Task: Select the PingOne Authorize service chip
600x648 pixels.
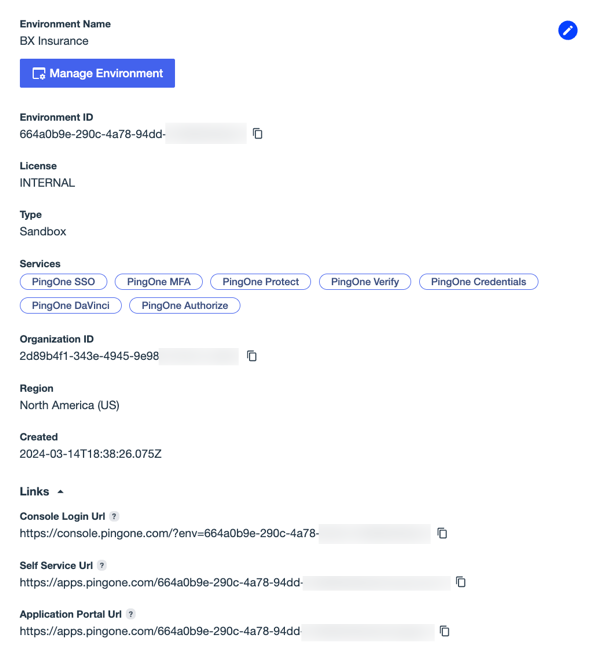Action: tap(185, 305)
